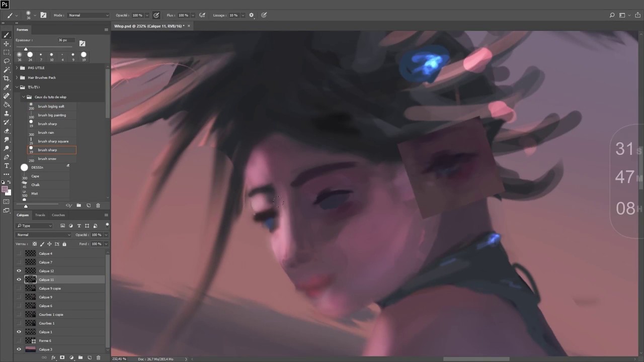Image resolution: width=644 pixels, height=362 pixels.
Task: Enable pressure for size icon
Action: [x=264, y=15]
